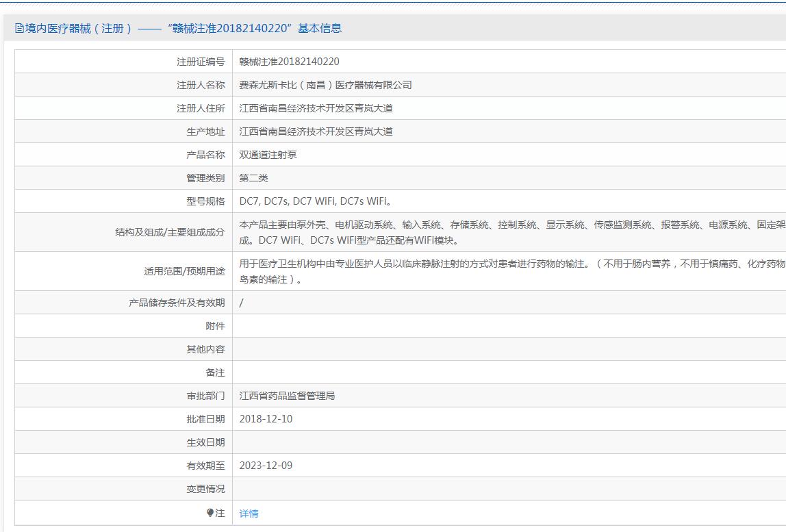Click the 变更情况 label
Image resolution: width=786 pixels, height=532 pixels.
(205, 489)
